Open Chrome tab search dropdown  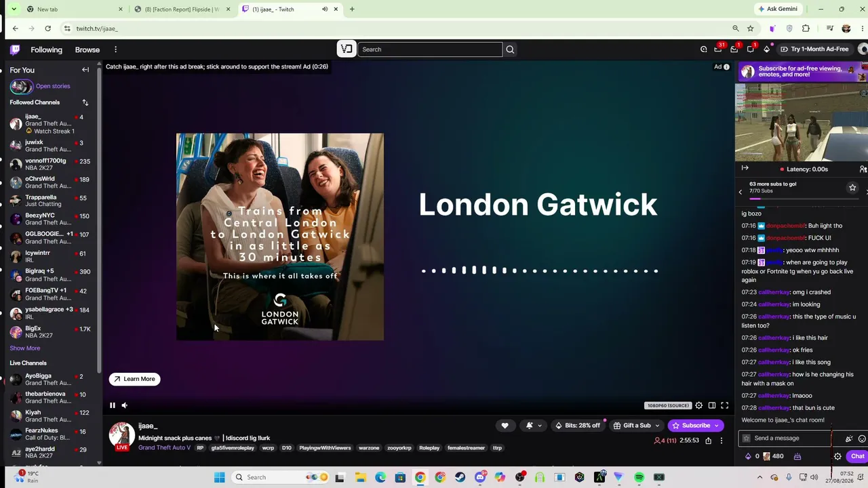[14, 9]
